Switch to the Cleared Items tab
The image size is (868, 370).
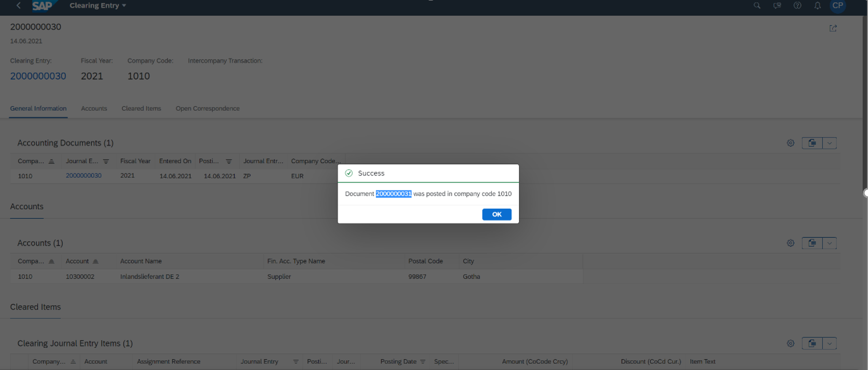(x=141, y=109)
